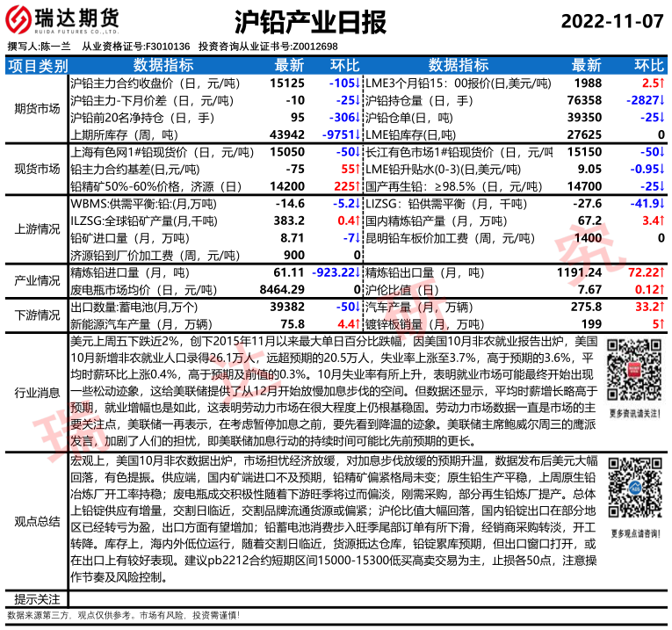Image resolution: width=672 pixels, height=630 pixels.
Task: Open the 现货市场 category row
Action: point(37,169)
